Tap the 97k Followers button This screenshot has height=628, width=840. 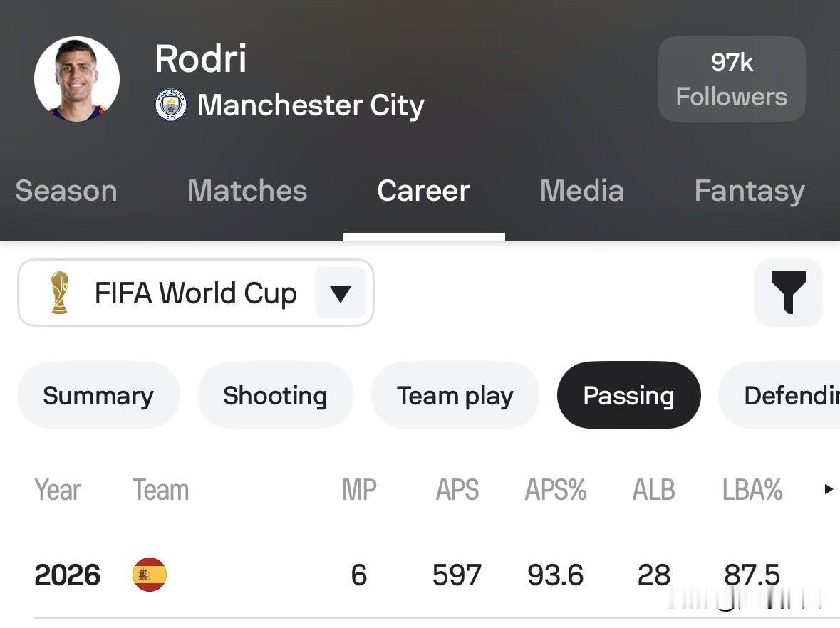[x=732, y=79]
